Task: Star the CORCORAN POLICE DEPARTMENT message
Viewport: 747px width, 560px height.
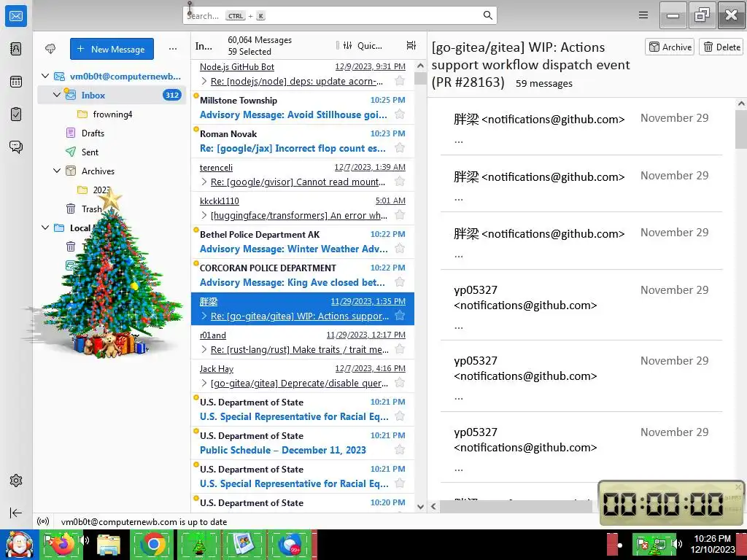Action: coord(400,282)
